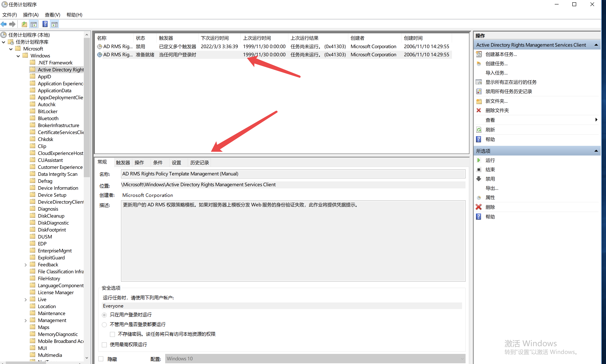Click 显示所有正在运行的任务 action
Screen dimensions: 606x364
coord(511,82)
